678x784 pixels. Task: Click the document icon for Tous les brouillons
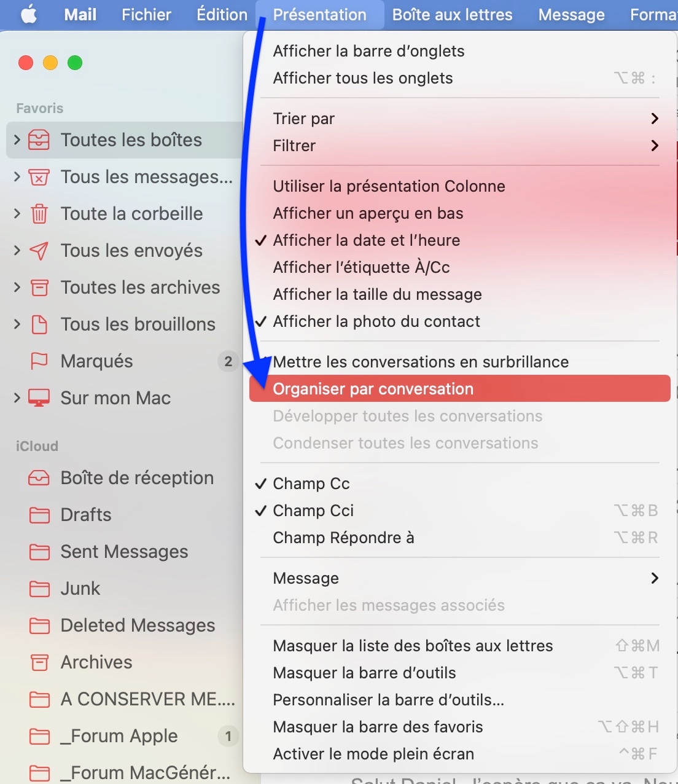point(39,324)
